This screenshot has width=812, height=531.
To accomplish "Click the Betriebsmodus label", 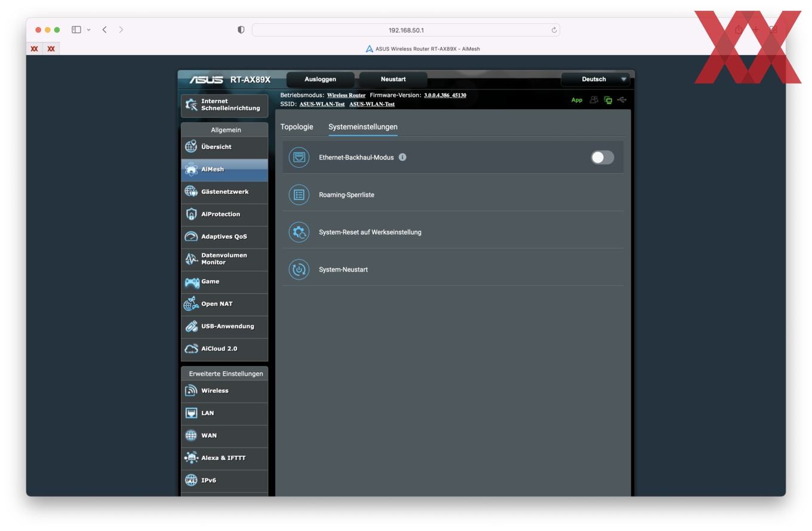I will [x=302, y=96].
